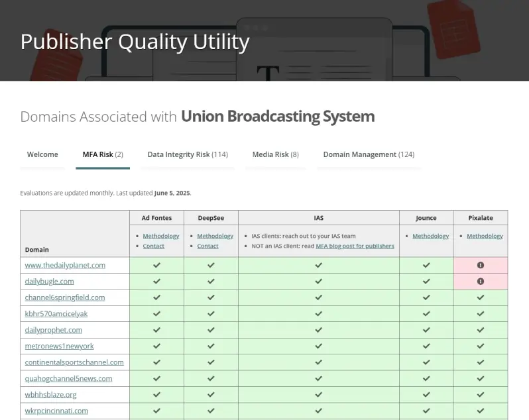Viewport: 529px width, 420px height.
Task: Open DeepSee Methodology link
Action: tap(215, 236)
